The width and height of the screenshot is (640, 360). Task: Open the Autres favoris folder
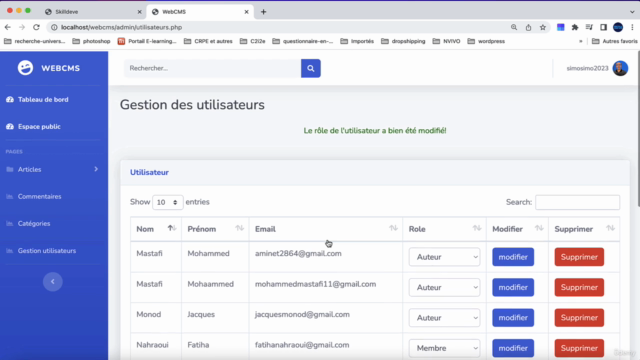pos(615,41)
